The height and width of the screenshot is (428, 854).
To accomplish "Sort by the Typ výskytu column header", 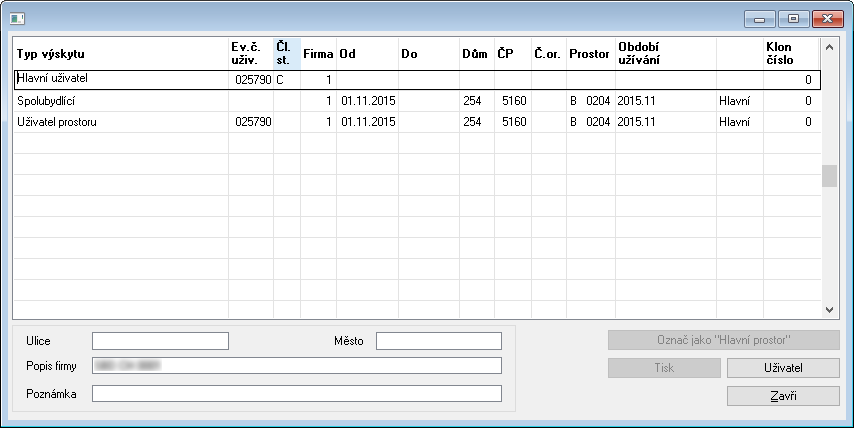I will (x=120, y=53).
